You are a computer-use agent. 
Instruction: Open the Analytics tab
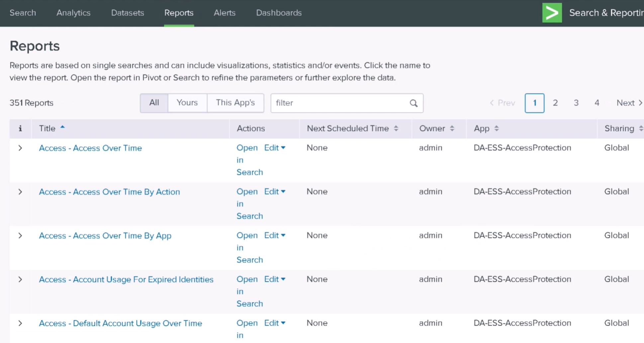pos(73,13)
